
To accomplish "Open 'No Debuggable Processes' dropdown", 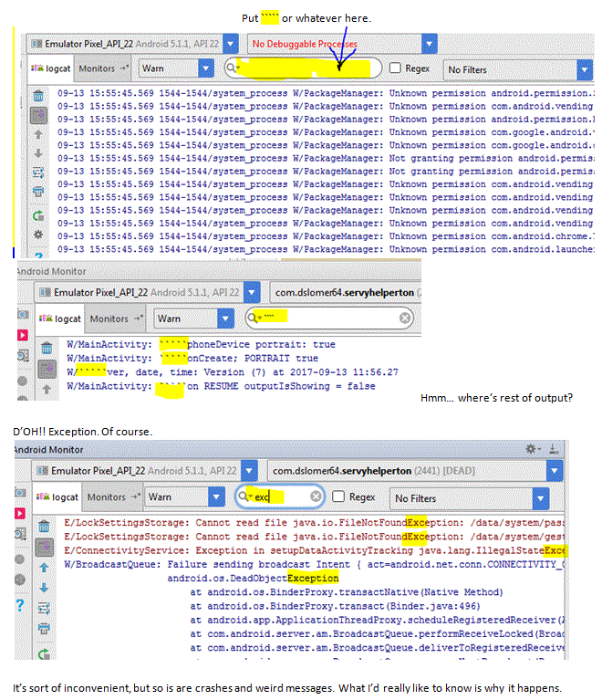I will (x=342, y=44).
